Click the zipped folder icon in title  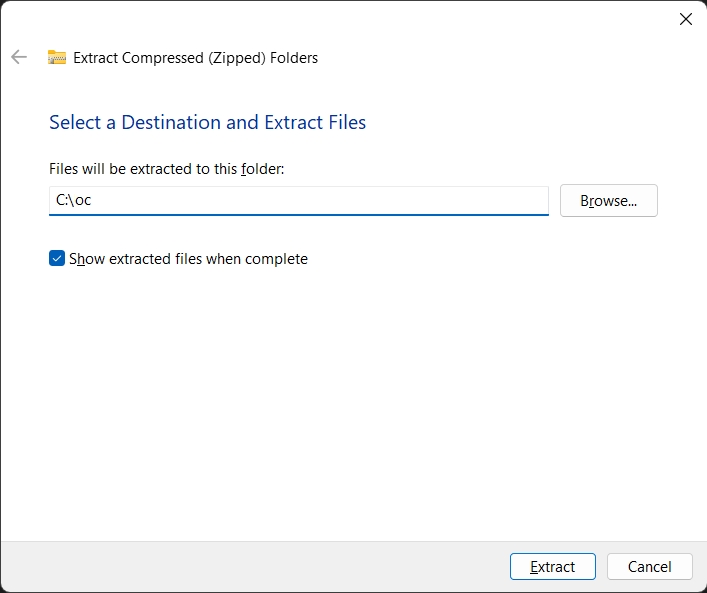click(57, 58)
